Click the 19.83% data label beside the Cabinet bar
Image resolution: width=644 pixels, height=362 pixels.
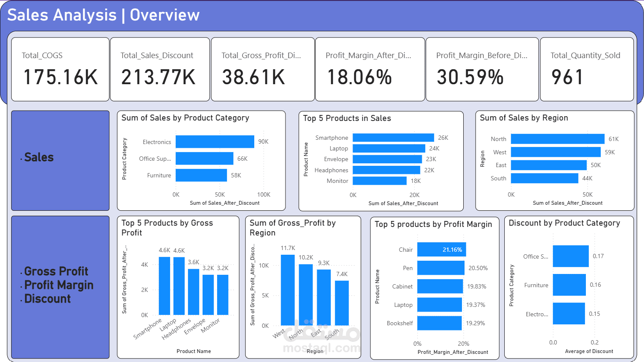[x=477, y=286]
